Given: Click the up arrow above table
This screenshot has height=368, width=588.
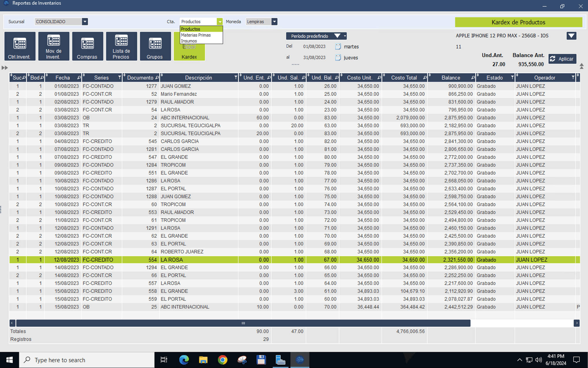Looking at the screenshot, I should click(x=581, y=66).
